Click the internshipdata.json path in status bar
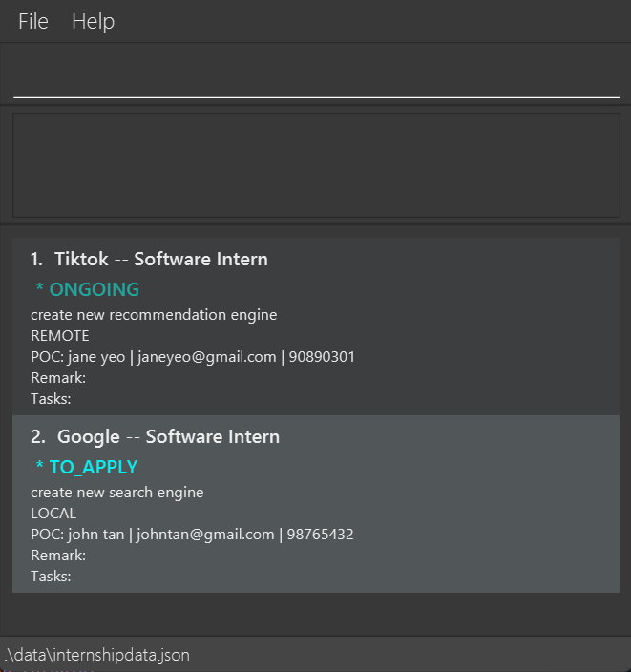631x672 pixels. click(95, 655)
